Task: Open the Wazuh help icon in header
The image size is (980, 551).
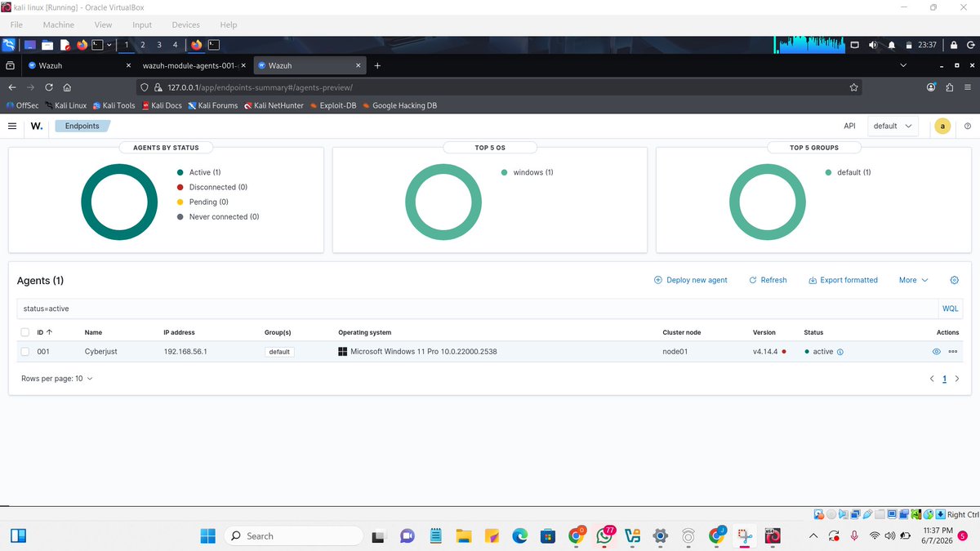Action: point(968,126)
